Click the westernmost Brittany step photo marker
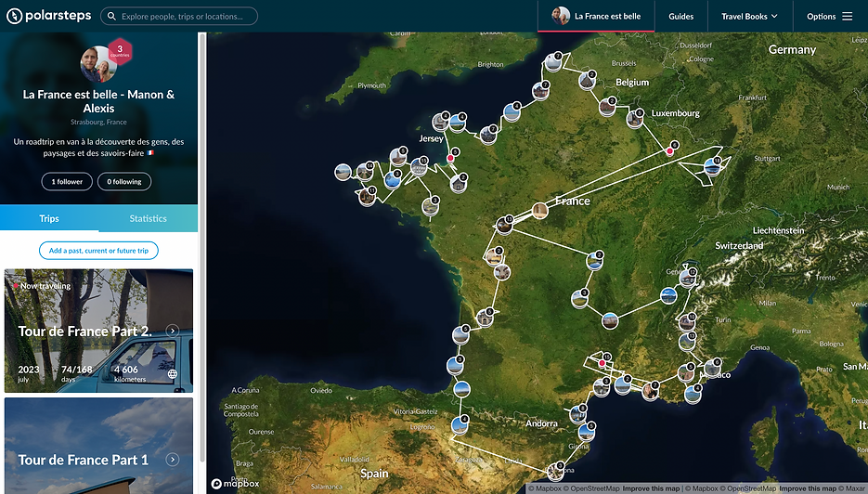Screen dimensions: 868x494 pyautogui.click(x=343, y=172)
